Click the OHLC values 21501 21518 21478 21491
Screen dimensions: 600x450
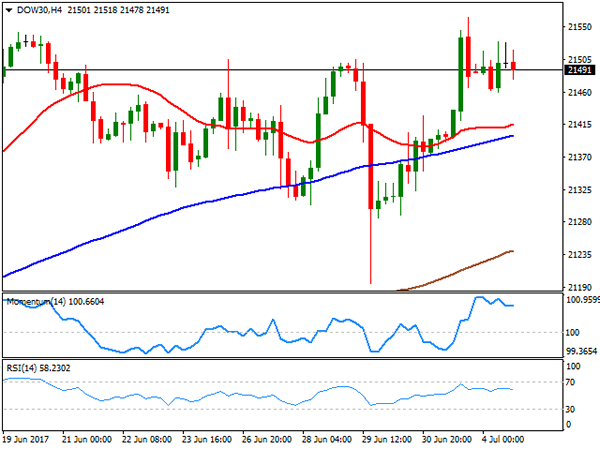(118, 10)
